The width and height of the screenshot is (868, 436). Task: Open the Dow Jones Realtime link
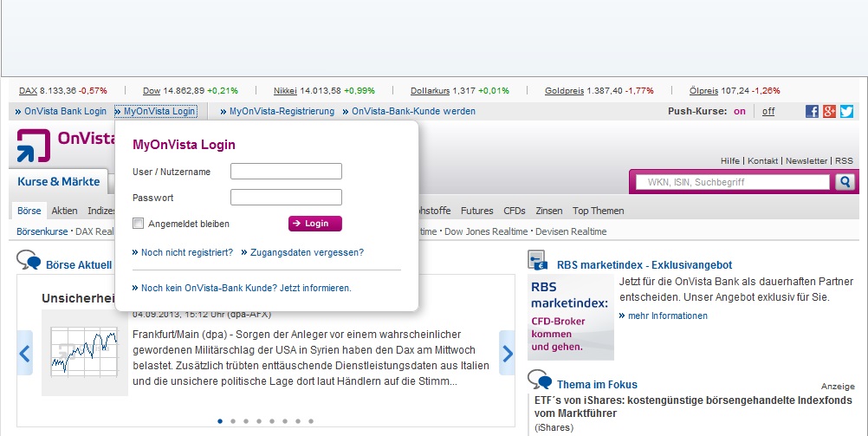click(x=486, y=231)
